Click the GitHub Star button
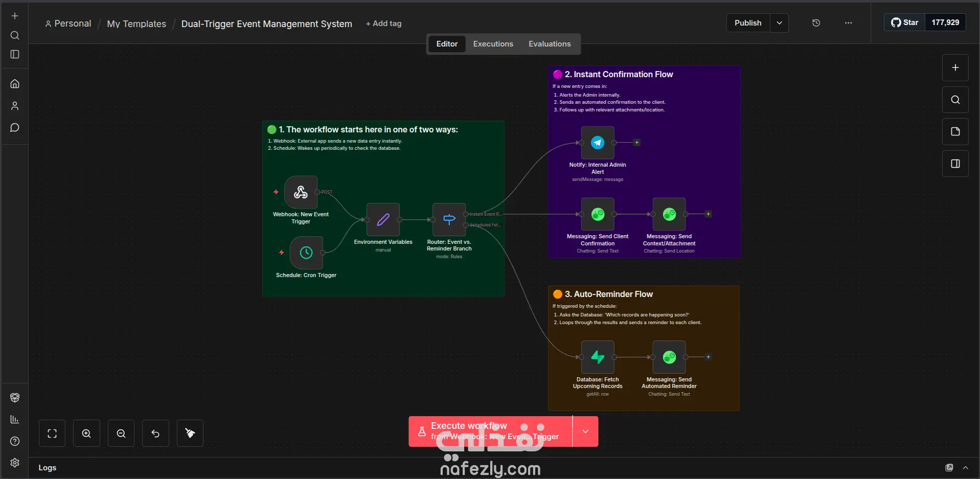Screen dimensions: 980x479 pos(905,22)
